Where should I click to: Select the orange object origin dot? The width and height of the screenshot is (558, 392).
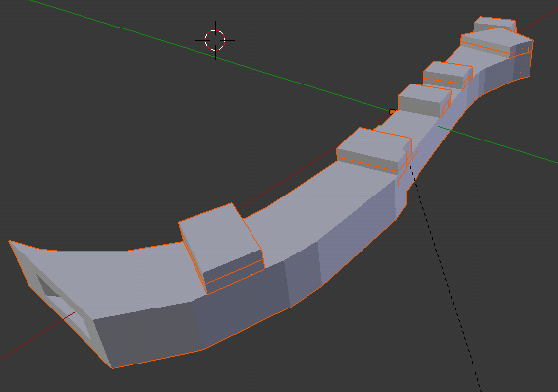[x=392, y=112]
